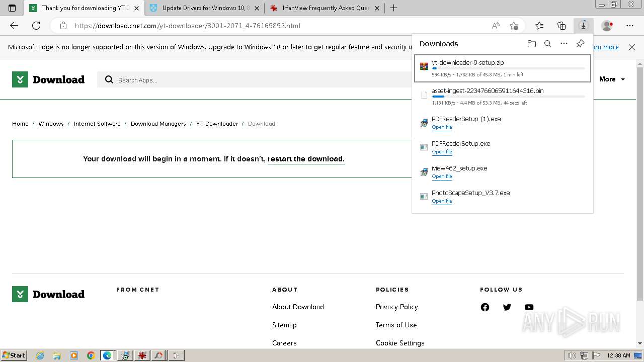Open Edge Settings and more menu
Screen dimensions: 644x362
click(630, 26)
